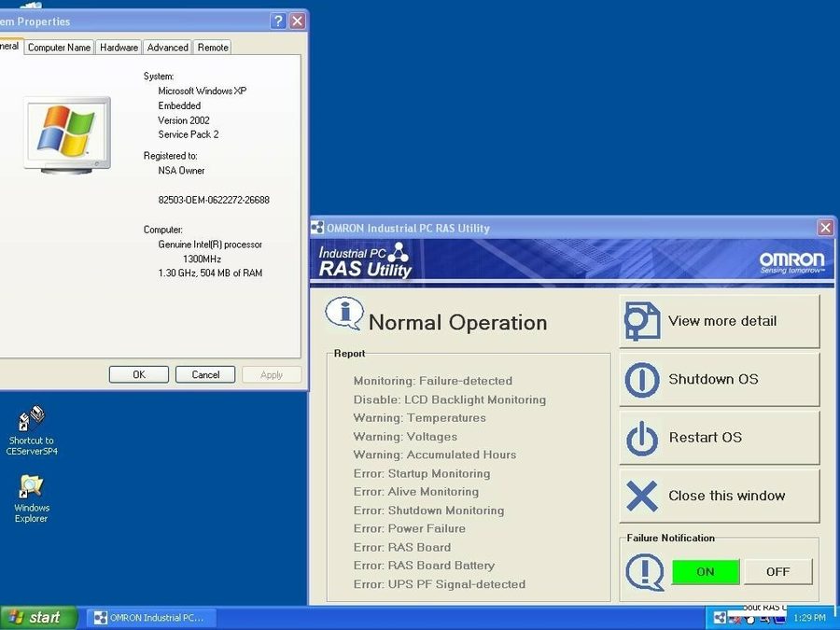Click product ID 82503-OEM-0622272-26688
The height and width of the screenshot is (630, 840).
coord(213,200)
